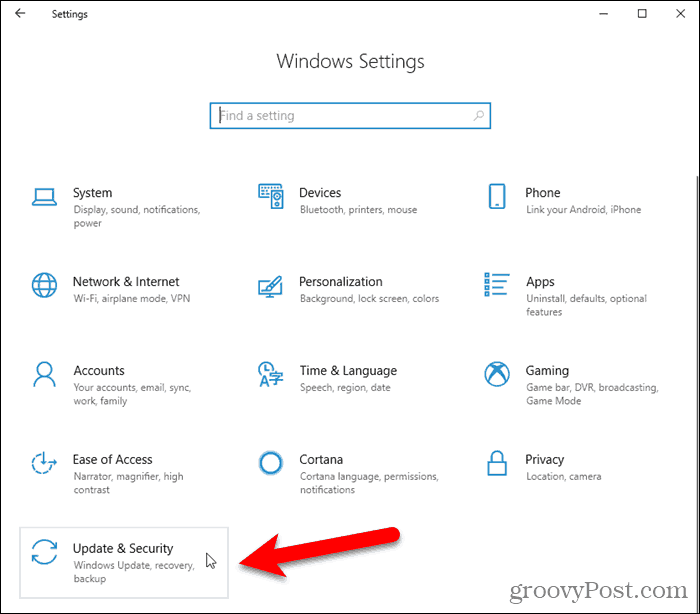The height and width of the screenshot is (614, 700).
Task: Click 'Your accounts, email, sync, work, family' text
Action: click(x=132, y=394)
